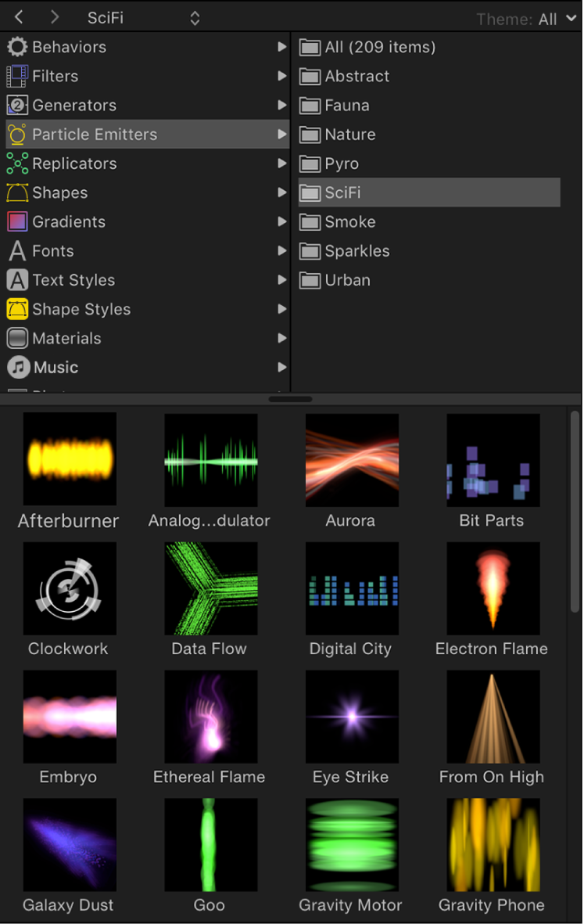Image resolution: width=584 pixels, height=924 pixels.
Task: Select the Data Flow emitter thumbnail
Action: pos(211,588)
